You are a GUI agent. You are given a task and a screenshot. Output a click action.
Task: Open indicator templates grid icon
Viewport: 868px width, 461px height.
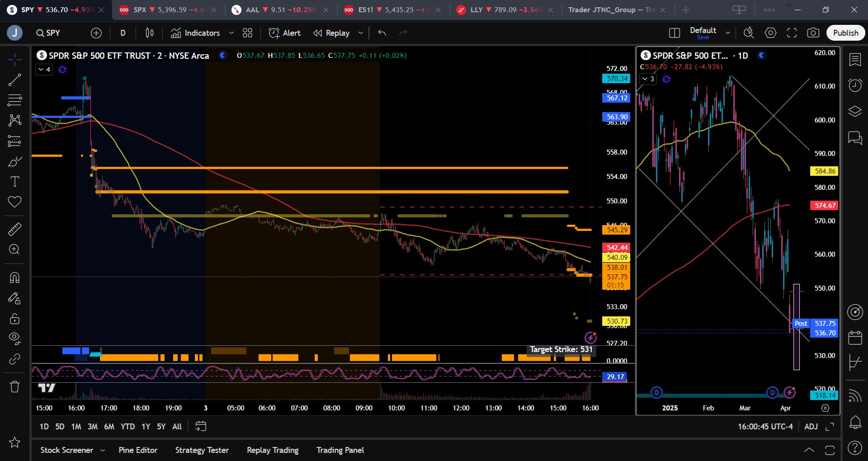click(247, 33)
